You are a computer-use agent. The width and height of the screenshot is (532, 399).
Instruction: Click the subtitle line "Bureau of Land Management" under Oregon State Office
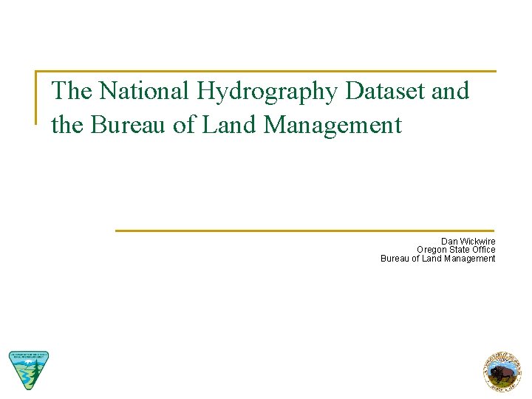pos(437,259)
